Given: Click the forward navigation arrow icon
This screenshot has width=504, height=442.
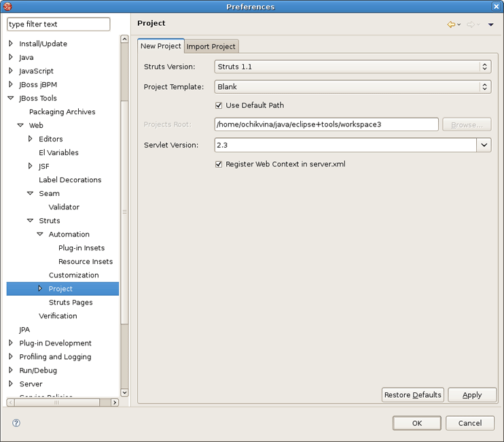Looking at the screenshot, I should tap(471, 24).
